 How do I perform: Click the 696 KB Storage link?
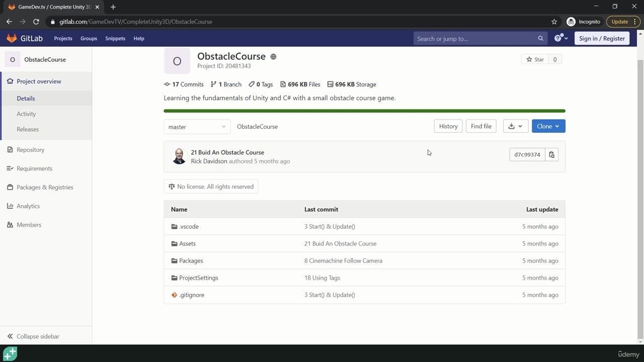pos(352,84)
